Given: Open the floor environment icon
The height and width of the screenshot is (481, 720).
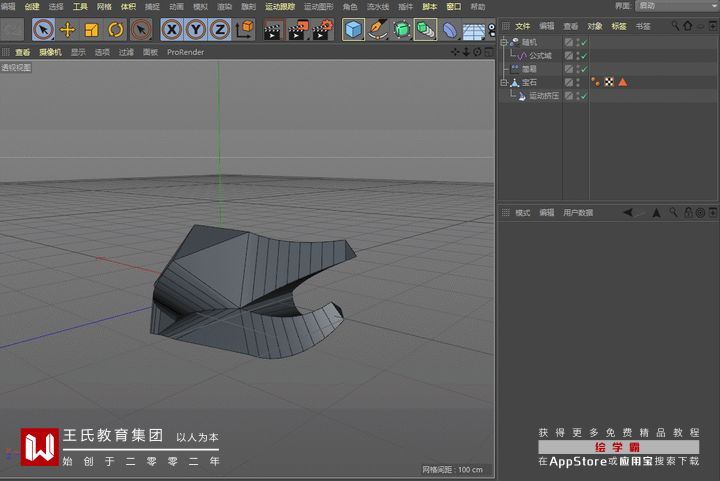Looking at the screenshot, I should pyautogui.click(x=473, y=30).
